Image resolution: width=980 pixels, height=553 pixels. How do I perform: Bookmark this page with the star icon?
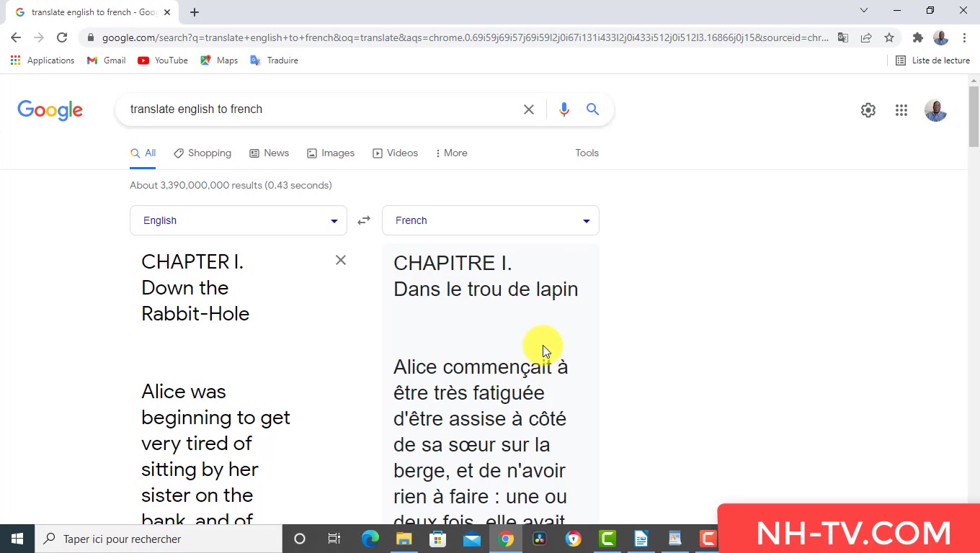(x=889, y=37)
